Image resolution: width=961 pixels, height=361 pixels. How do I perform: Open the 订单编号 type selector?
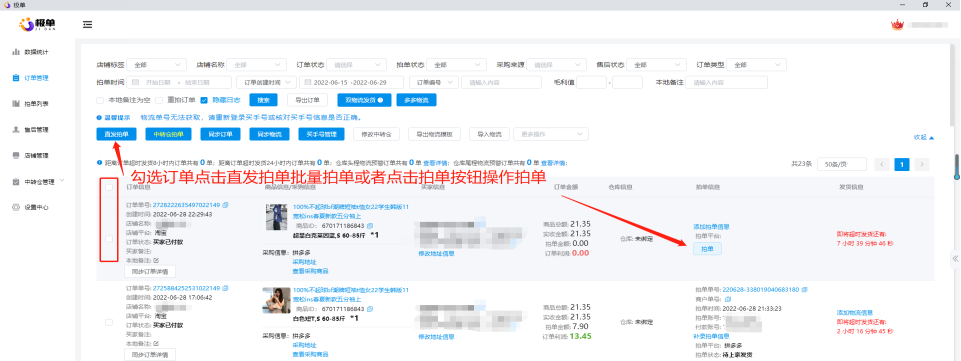(435, 82)
